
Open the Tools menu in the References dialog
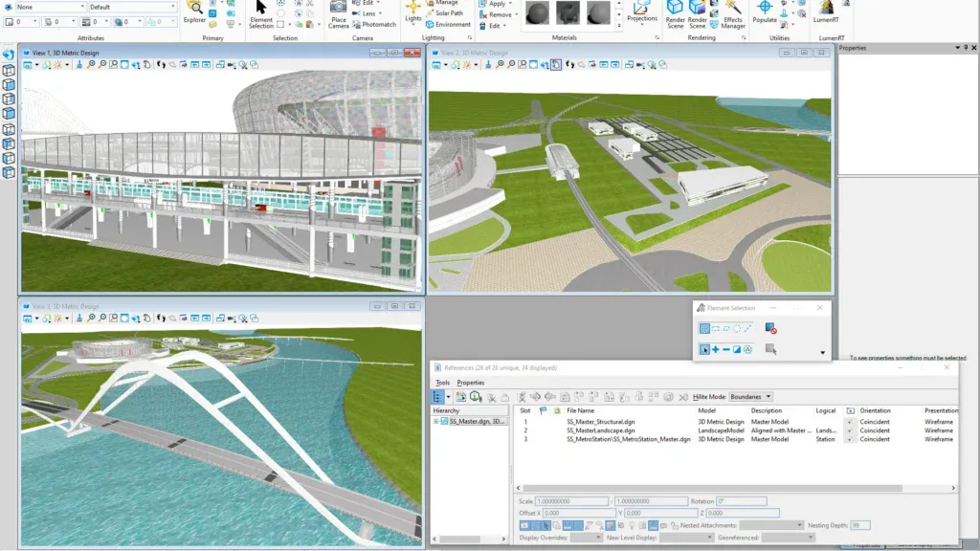point(441,383)
